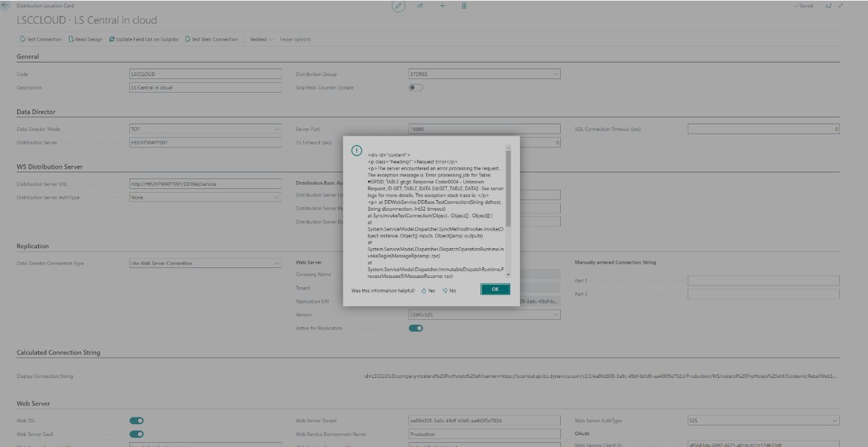
Task: Click Update Field List on Subjobs
Action: tap(143, 39)
